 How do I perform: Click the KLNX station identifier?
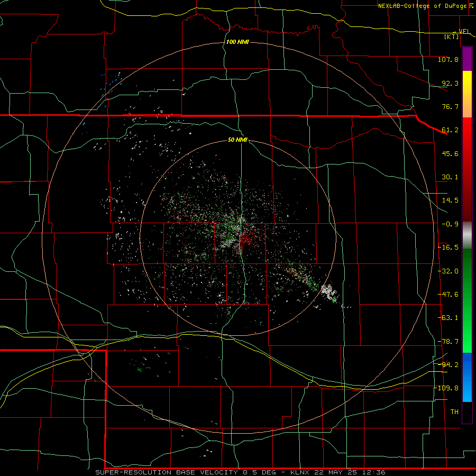(x=300, y=472)
